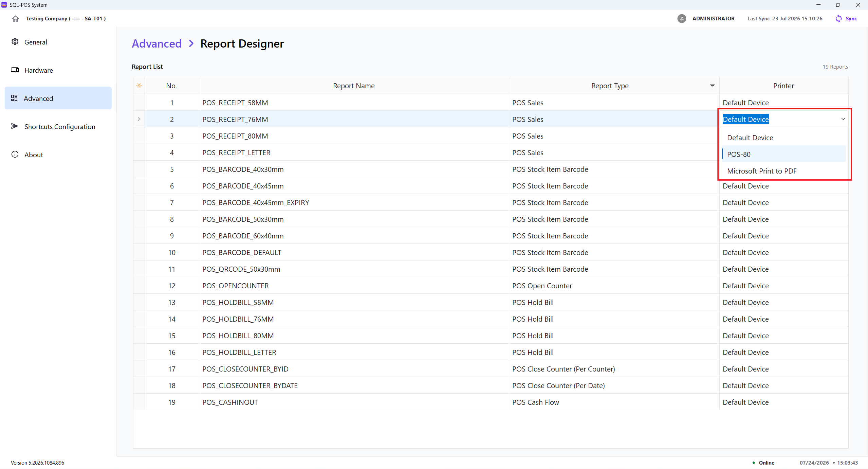The image size is (868, 469).
Task: Click the Shortcuts Configuration arrow icon
Action: coord(15,126)
